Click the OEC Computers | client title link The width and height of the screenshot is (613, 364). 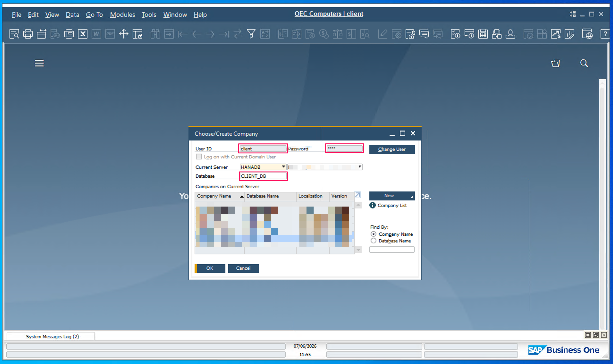[329, 14]
